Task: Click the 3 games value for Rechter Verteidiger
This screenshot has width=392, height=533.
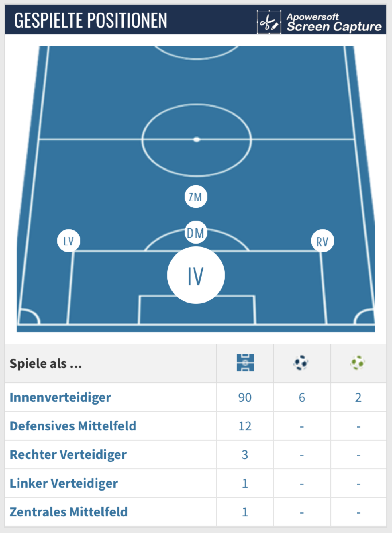Action: pyautogui.click(x=245, y=455)
